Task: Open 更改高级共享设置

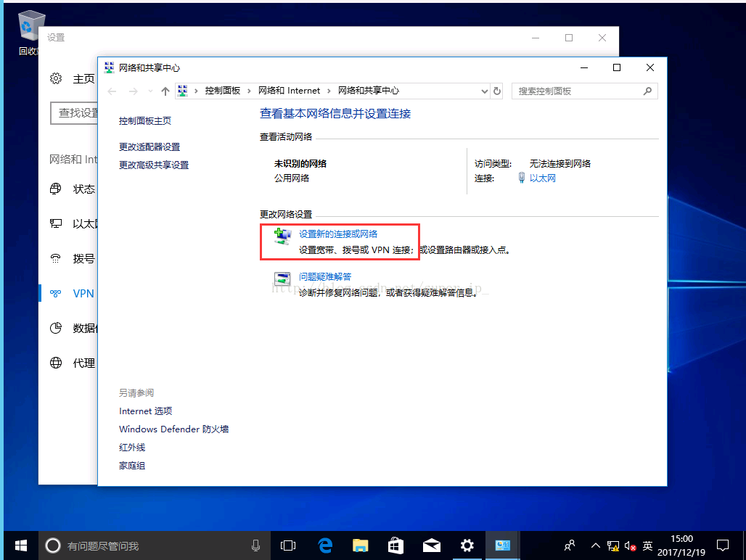Action: 154,165
